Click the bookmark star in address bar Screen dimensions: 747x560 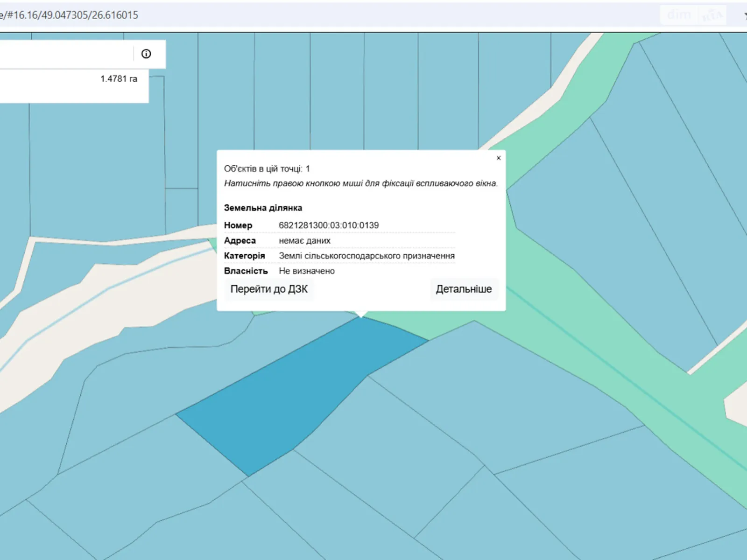point(744,15)
